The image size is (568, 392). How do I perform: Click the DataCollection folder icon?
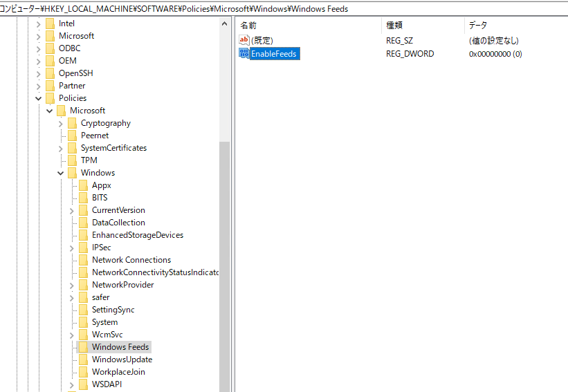pos(83,223)
